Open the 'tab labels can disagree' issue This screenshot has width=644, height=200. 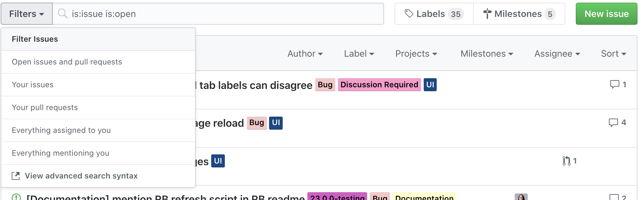point(254,85)
